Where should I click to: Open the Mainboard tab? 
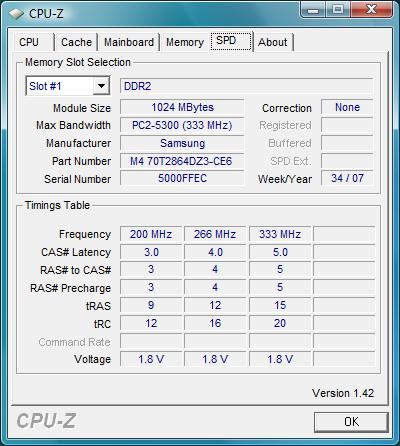[x=129, y=42]
